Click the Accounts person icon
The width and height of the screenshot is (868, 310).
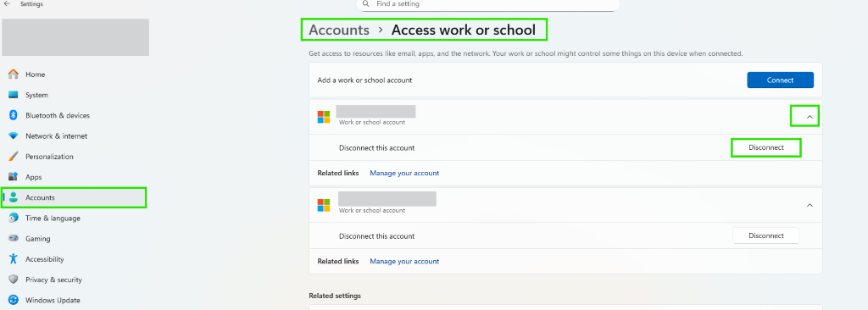(x=14, y=197)
